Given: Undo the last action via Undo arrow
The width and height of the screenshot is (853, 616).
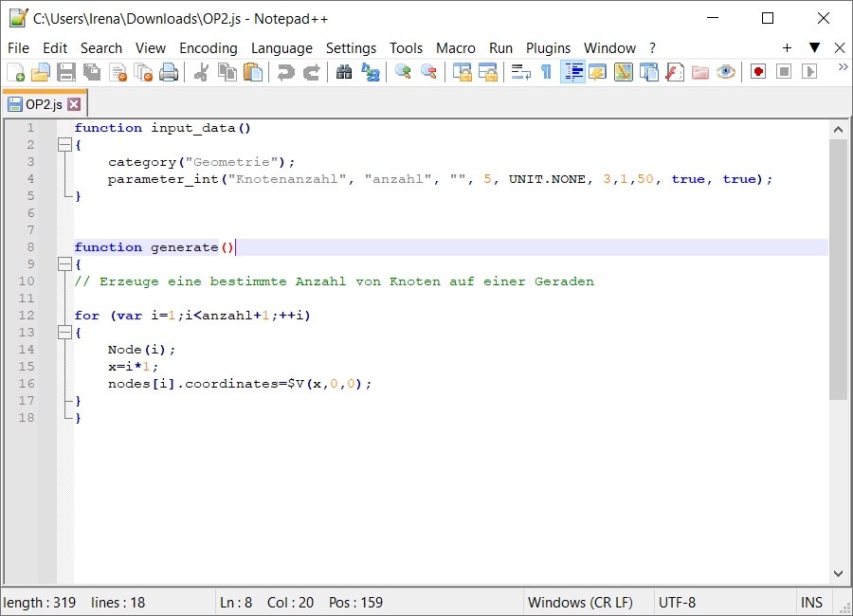Looking at the screenshot, I should tap(285, 72).
